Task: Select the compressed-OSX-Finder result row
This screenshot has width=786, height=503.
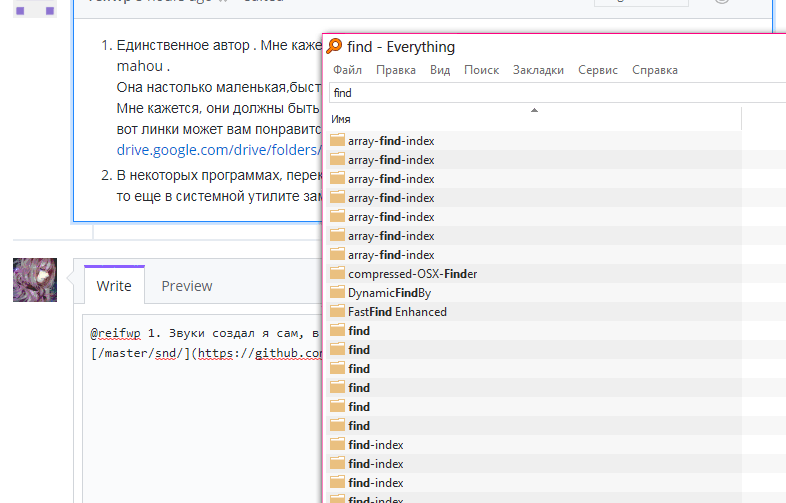Action: (534, 274)
